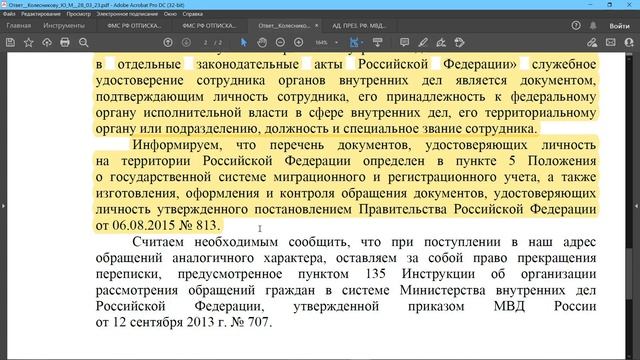The image size is (640, 360).
Task: Upload the file with the cloud icon
Action: pos(47,42)
